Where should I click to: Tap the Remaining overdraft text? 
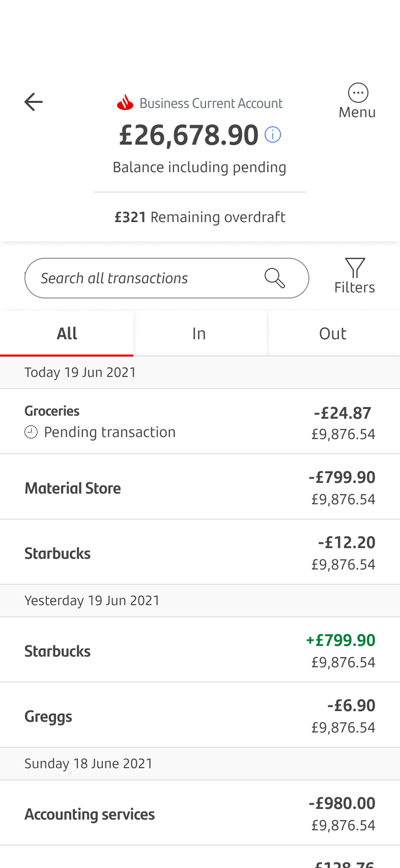click(x=199, y=218)
